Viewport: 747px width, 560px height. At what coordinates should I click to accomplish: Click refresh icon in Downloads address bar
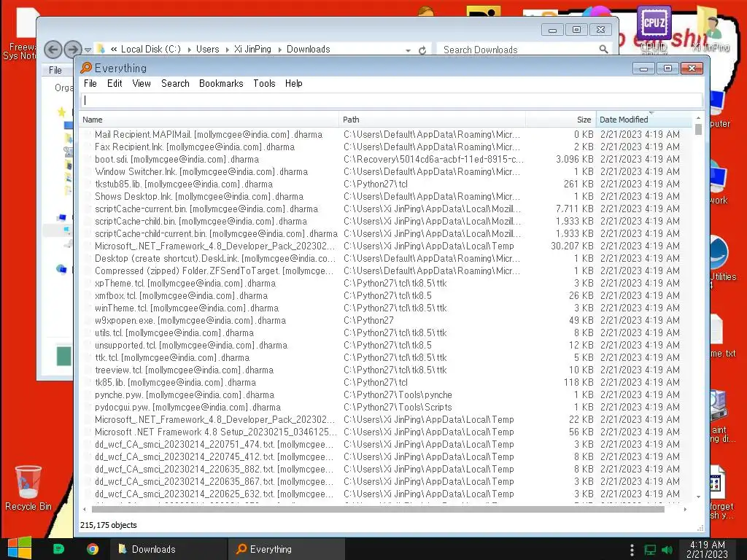(422, 50)
